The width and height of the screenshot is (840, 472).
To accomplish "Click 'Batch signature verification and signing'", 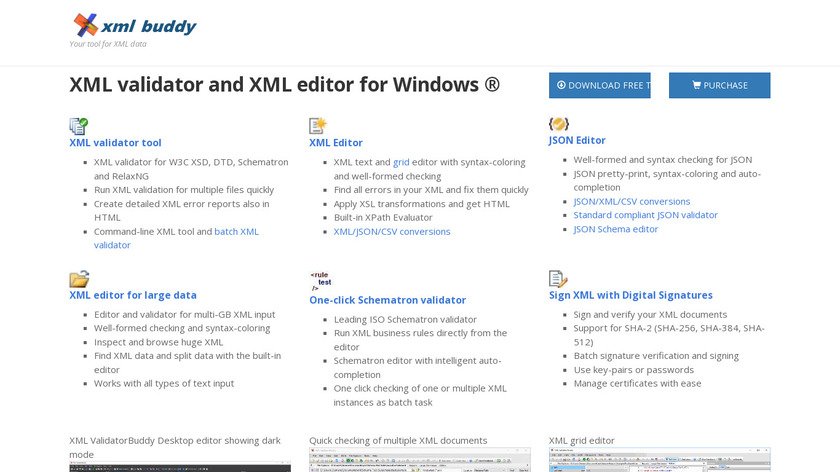I will (656, 356).
